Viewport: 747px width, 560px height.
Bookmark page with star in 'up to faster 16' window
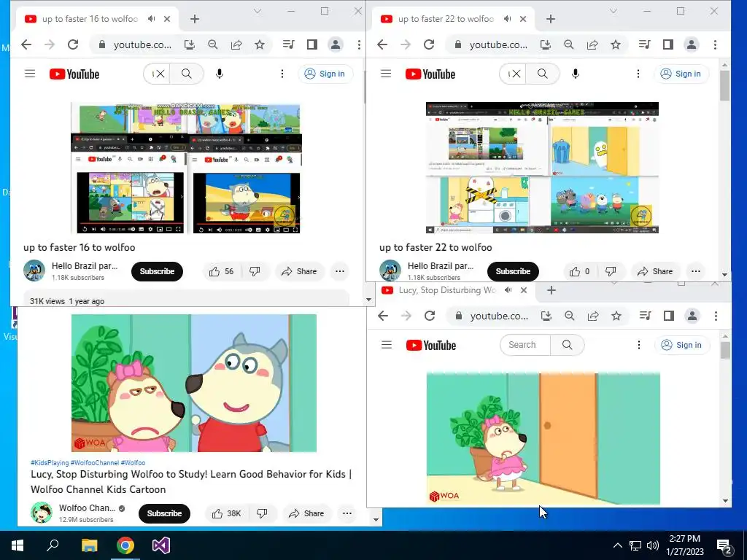(260, 44)
